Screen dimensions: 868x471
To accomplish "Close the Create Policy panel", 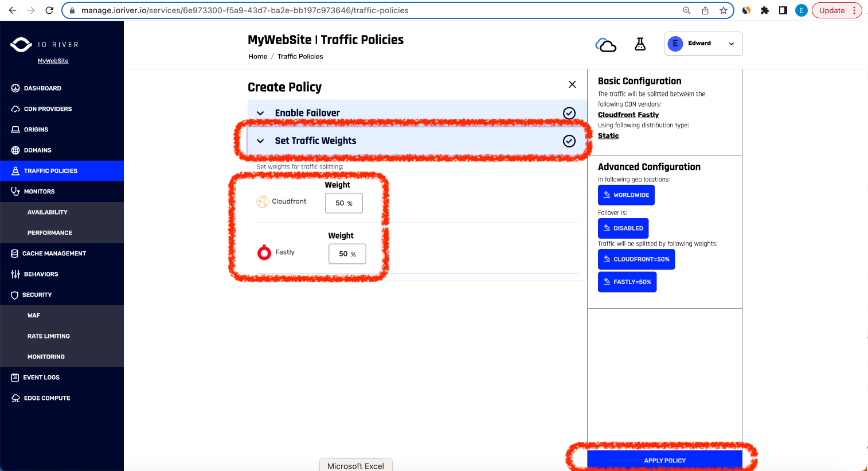I will [572, 84].
